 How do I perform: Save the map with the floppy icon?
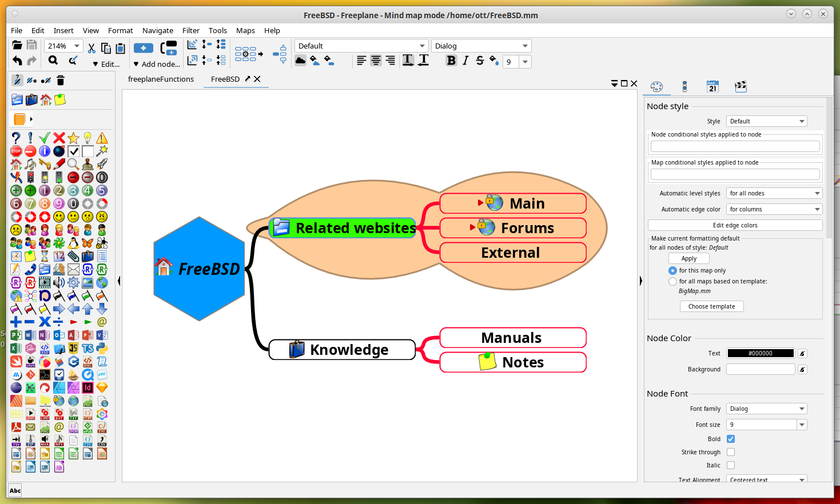31,46
